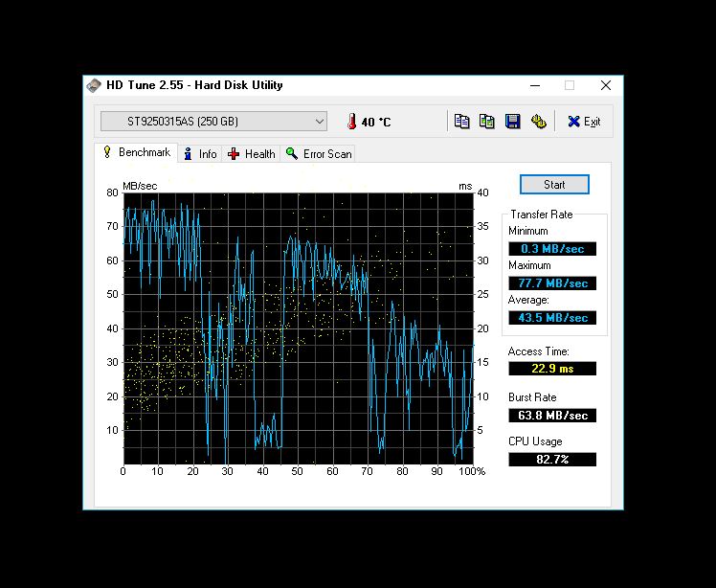Click the ms axis label
Image resolution: width=716 pixels, height=588 pixels.
pos(465,186)
